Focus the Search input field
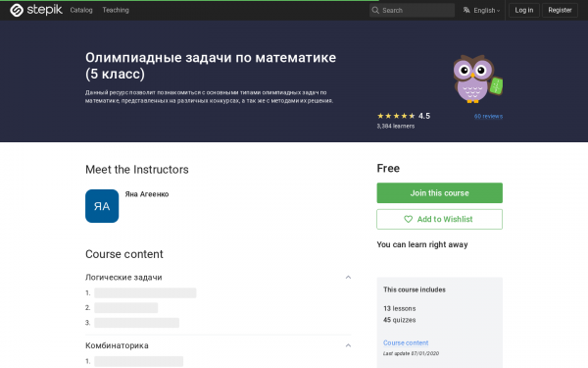The width and height of the screenshot is (588, 368). pyautogui.click(x=412, y=11)
